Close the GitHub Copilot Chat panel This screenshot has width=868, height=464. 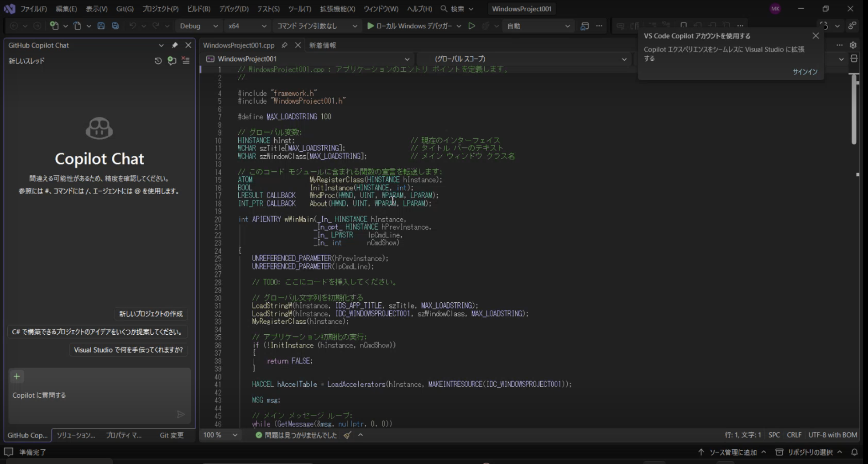coord(188,45)
